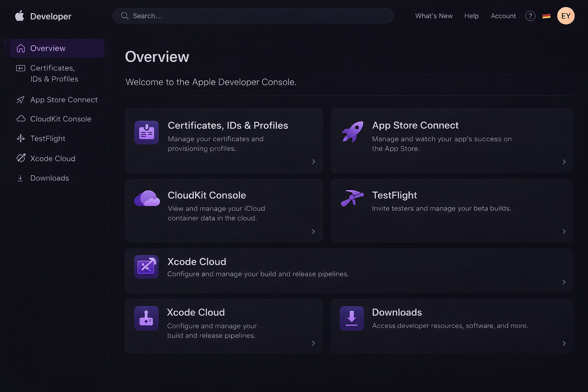Open the Help question mark icon
588x392 pixels.
[x=530, y=16]
